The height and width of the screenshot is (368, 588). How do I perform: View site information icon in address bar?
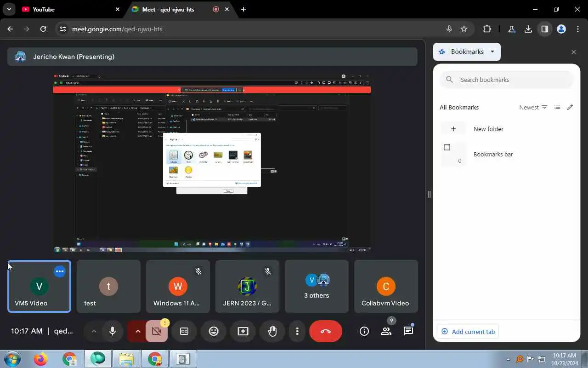63,29
